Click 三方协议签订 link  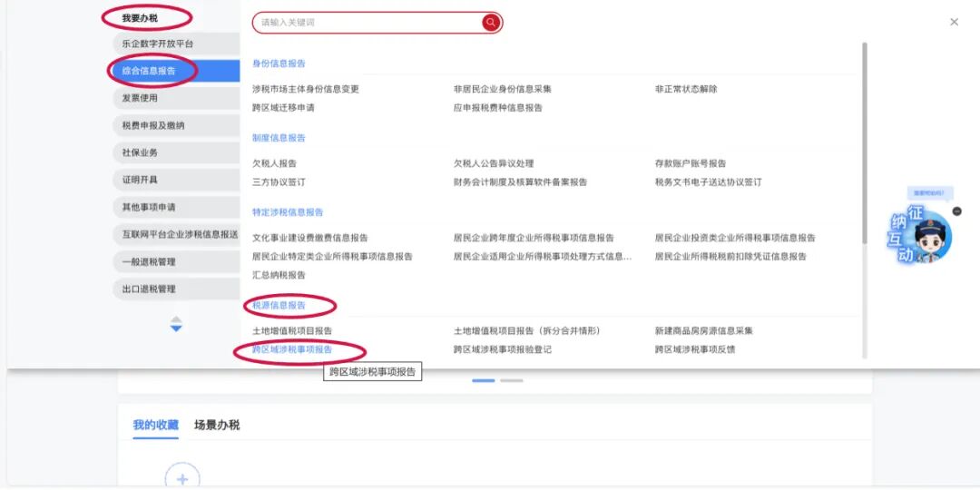(x=279, y=182)
